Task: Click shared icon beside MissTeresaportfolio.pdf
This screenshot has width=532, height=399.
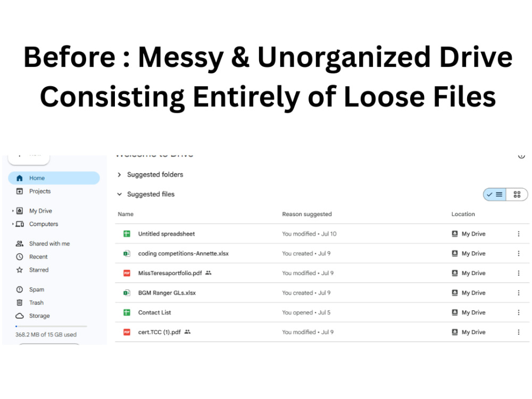Action: click(209, 273)
